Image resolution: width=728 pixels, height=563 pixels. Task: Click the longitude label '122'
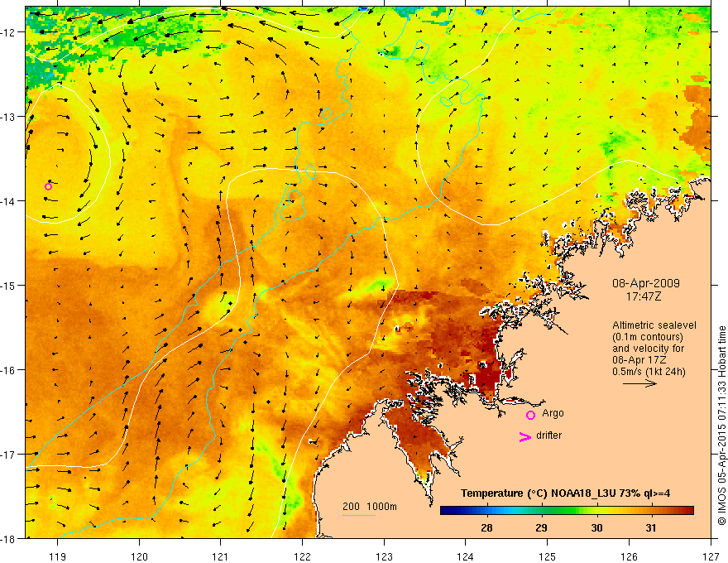[x=302, y=556]
